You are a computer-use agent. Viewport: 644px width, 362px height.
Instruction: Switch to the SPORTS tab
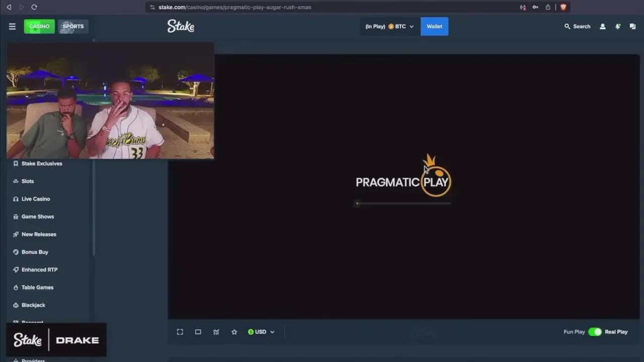point(73,27)
